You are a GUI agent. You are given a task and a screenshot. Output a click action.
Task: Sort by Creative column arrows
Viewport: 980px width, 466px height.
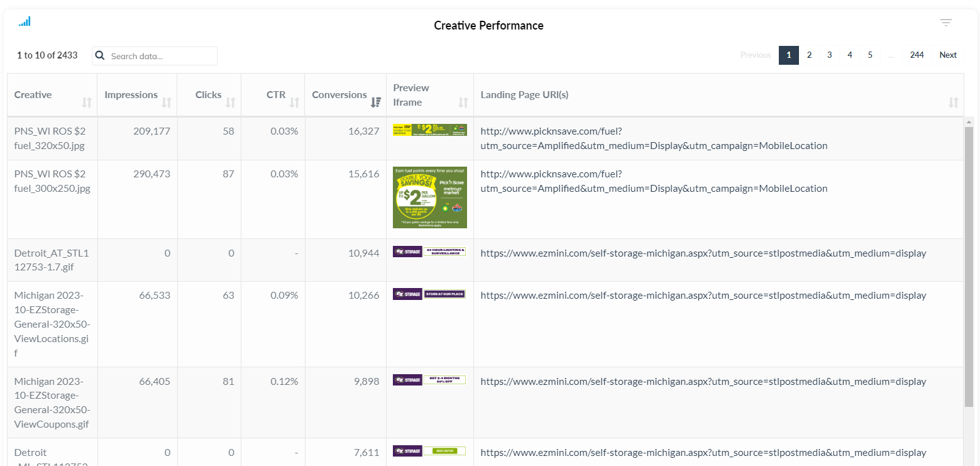tap(87, 102)
